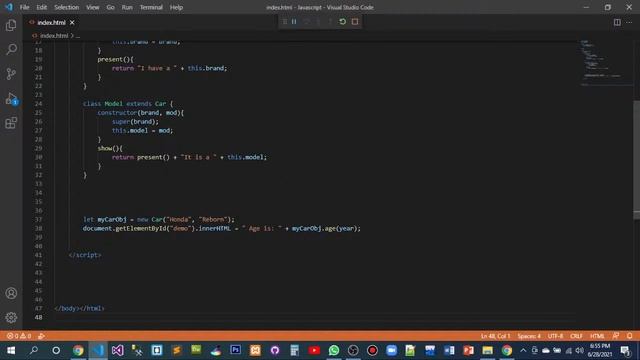
Task: Stop the debug session
Action: point(355,22)
